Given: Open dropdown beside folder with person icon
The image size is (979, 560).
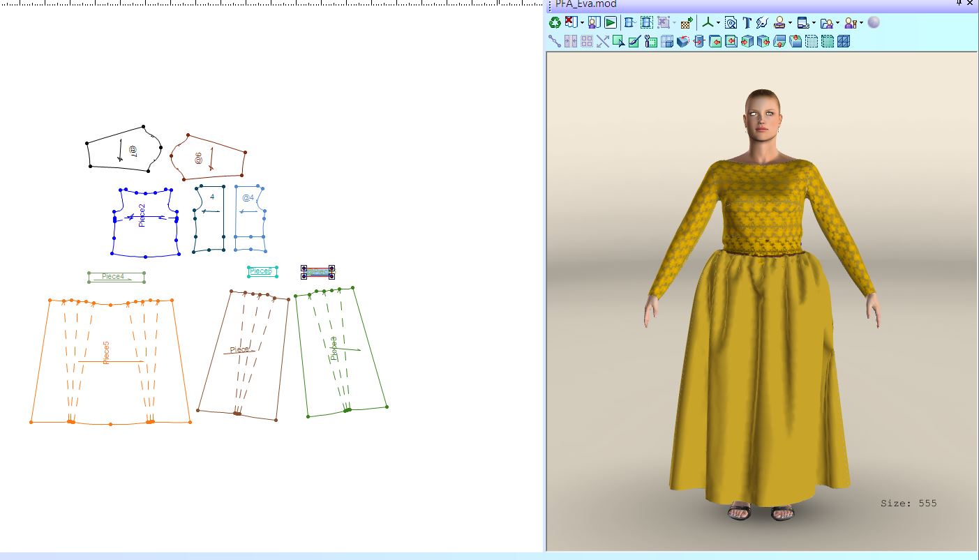Looking at the screenshot, I should click(837, 23).
